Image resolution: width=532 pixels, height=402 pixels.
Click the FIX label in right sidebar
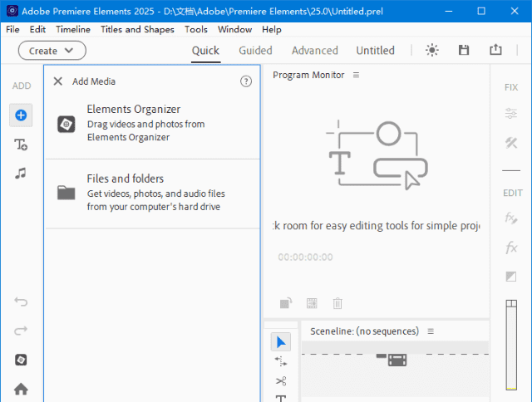click(x=511, y=87)
